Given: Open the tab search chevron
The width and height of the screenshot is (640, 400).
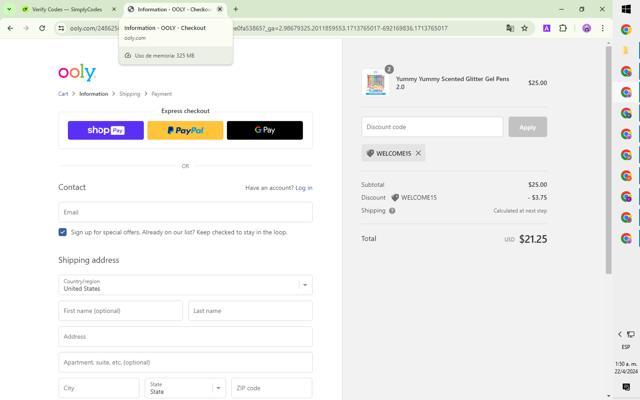Looking at the screenshot, I should pyautogui.click(x=9, y=9).
